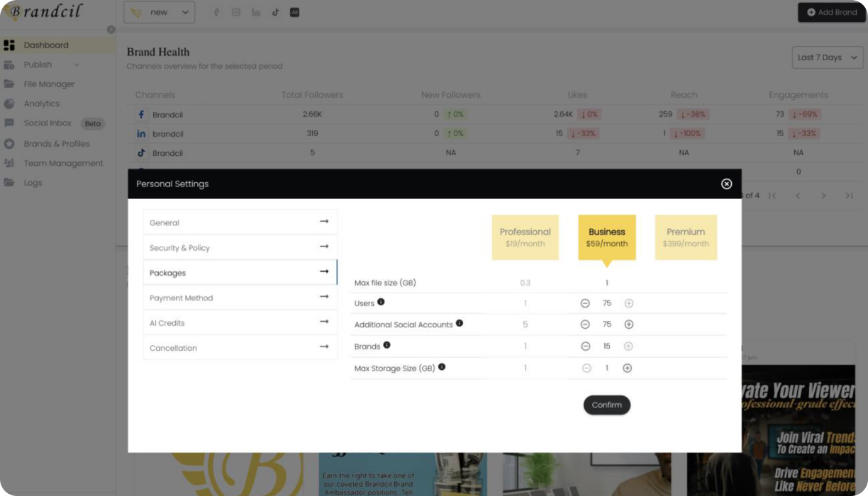Decrease Additional Social Accounts count

pyautogui.click(x=585, y=325)
